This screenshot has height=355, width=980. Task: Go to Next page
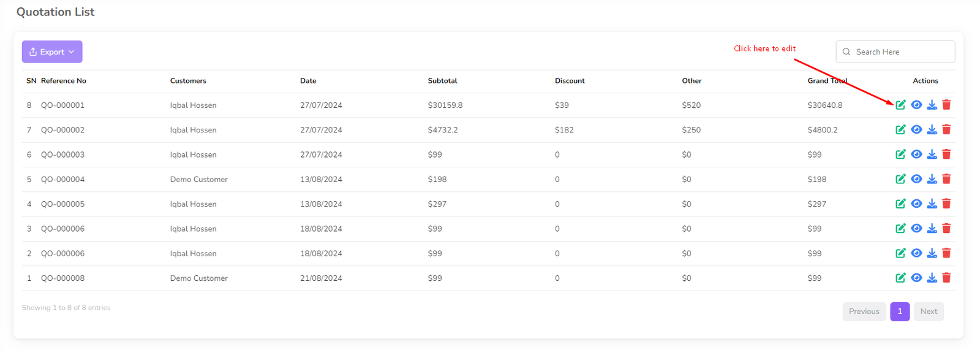(x=929, y=311)
